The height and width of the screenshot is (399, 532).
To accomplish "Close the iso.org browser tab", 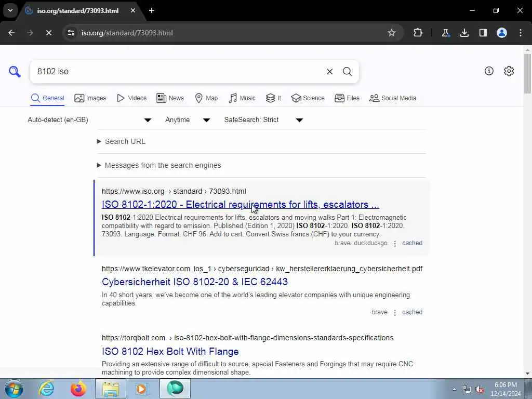I will pyautogui.click(x=133, y=10).
